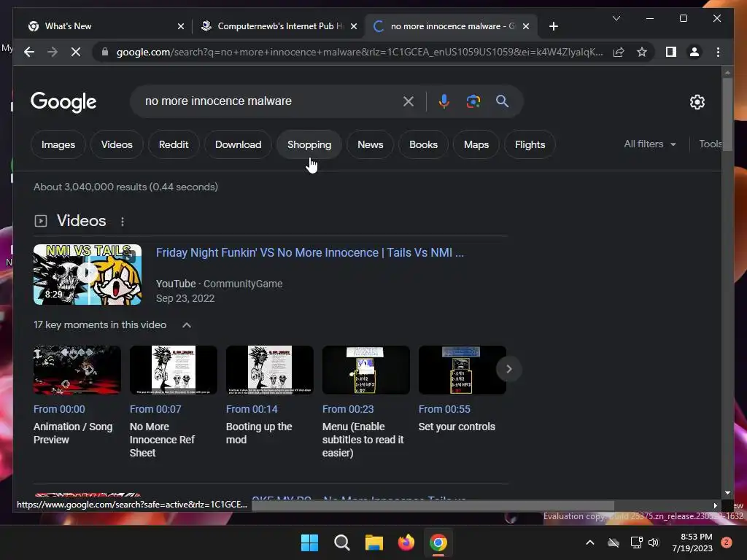Screen dimensions: 747x560
Task: Select the Flights filter chip
Action: [530, 144]
